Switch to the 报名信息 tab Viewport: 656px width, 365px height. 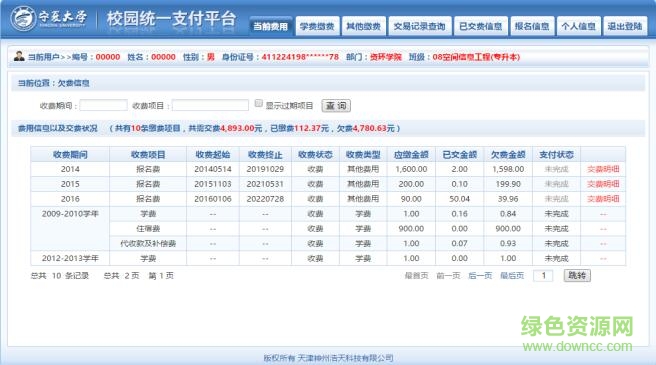pos(532,26)
